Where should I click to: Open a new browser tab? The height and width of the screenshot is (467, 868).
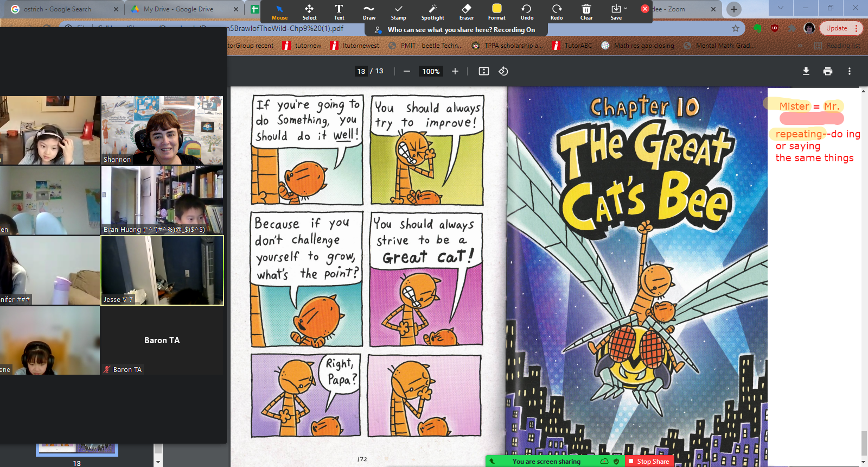[x=734, y=9]
